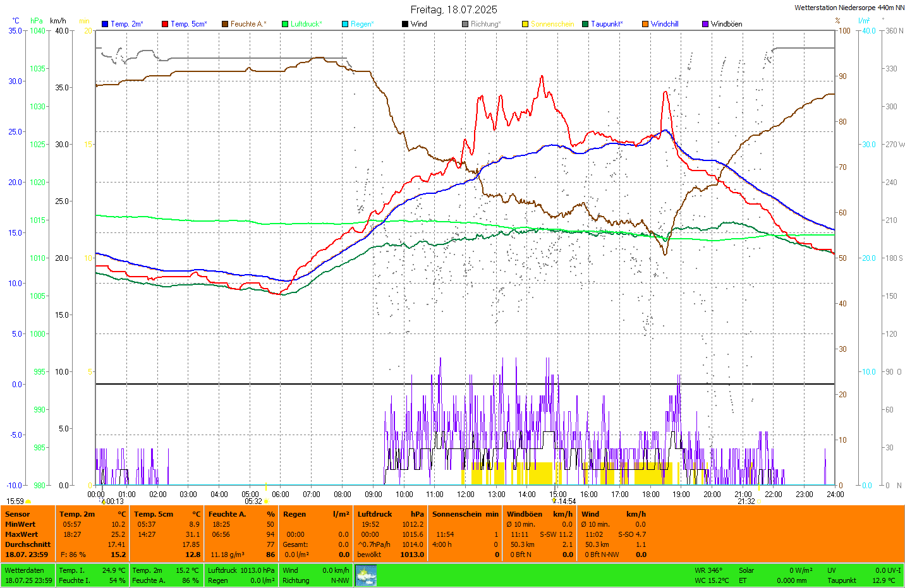The width and height of the screenshot is (905, 588).
Task: Click the Sensor column header in table
Action: pos(18,514)
